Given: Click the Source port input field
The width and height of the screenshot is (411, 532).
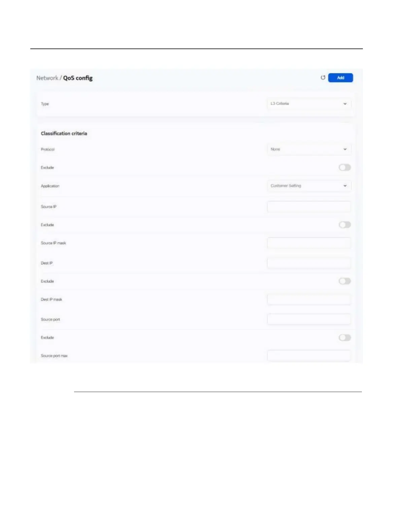Looking at the screenshot, I should [x=309, y=319].
